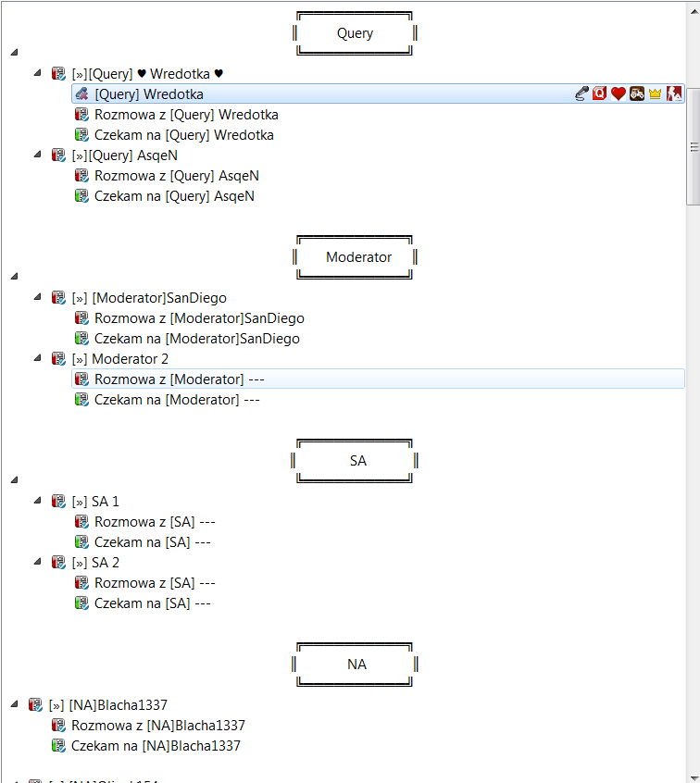Click the vertical scrollbar thumb
700x783 pixels.
pos(694,146)
